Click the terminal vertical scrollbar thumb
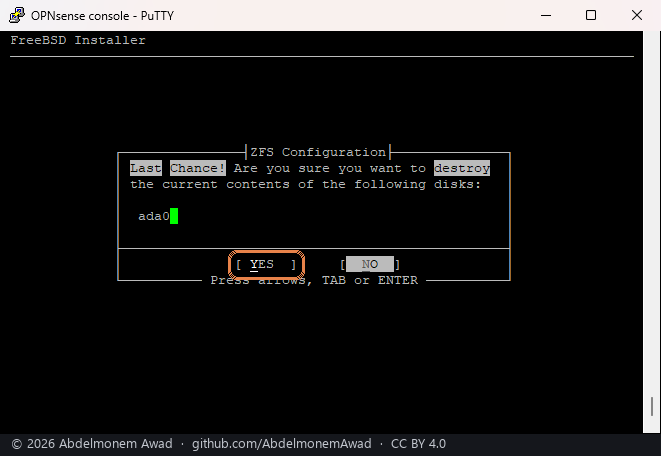 click(652, 406)
